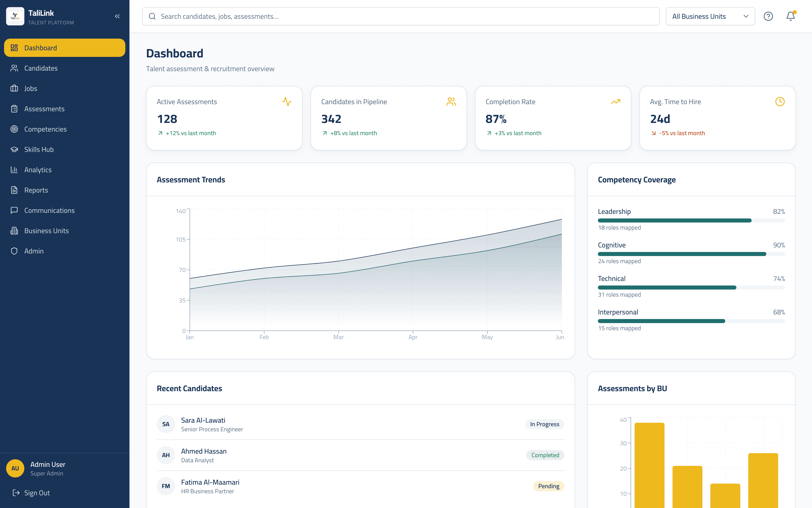Image resolution: width=812 pixels, height=508 pixels.
Task: Focus the search candidates input field
Action: [x=401, y=16]
